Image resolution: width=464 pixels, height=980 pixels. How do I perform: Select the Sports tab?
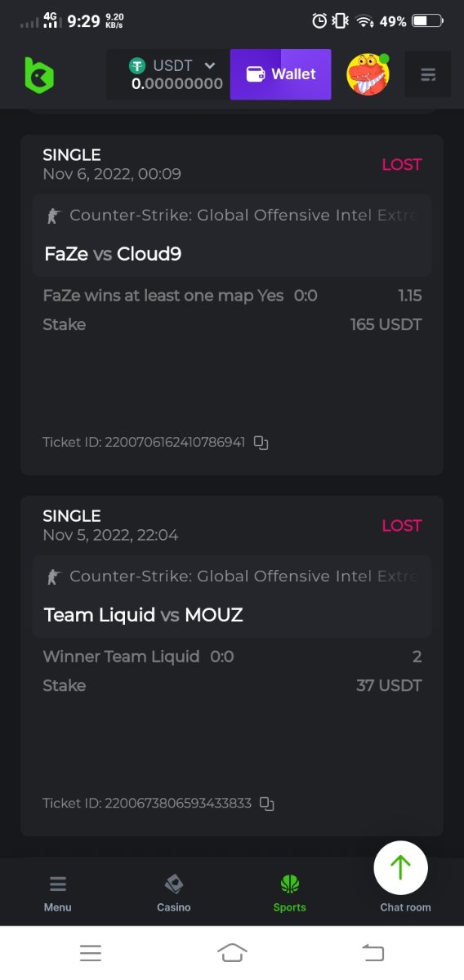click(x=290, y=893)
